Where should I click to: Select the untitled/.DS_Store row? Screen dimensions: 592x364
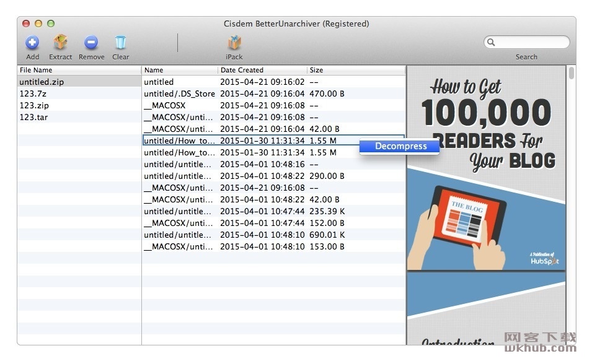tap(274, 93)
